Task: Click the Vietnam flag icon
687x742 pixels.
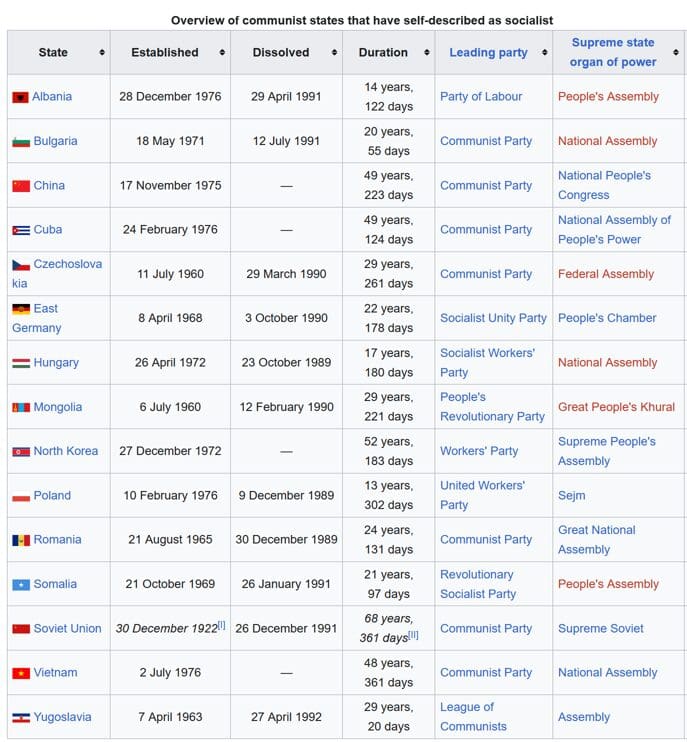Action: [x=20, y=673]
